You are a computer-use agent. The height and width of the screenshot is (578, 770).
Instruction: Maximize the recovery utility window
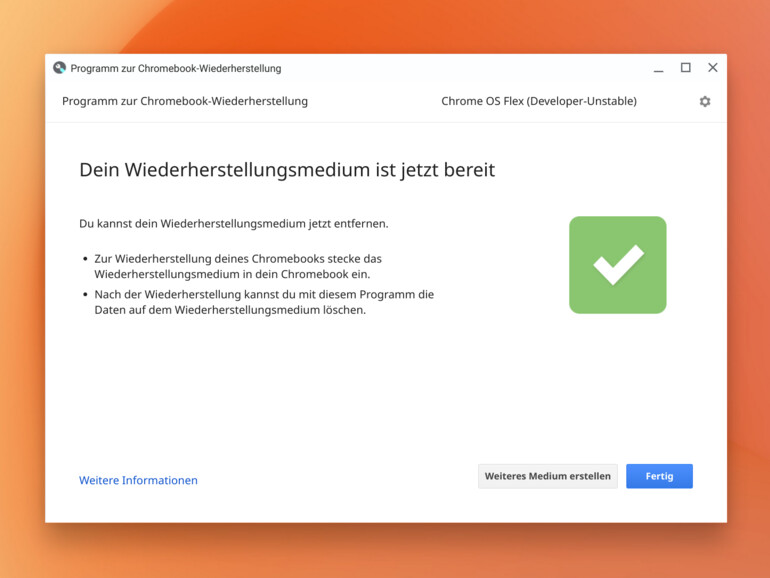tap(686, 68)
